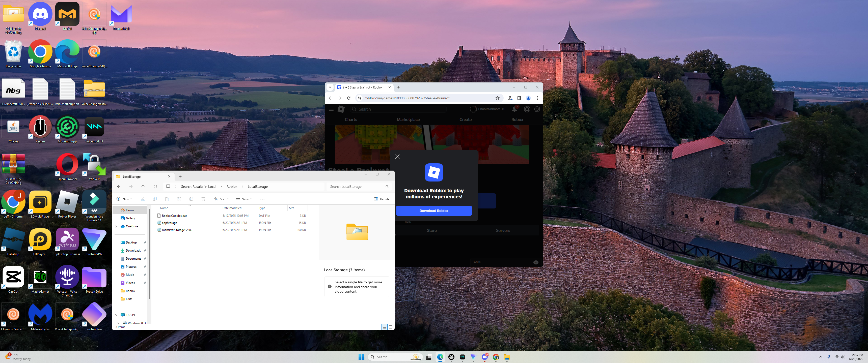Toggle the Details pane in File Explorer
Viewport: 868px width, 363px height.
[x=382, y=199]
